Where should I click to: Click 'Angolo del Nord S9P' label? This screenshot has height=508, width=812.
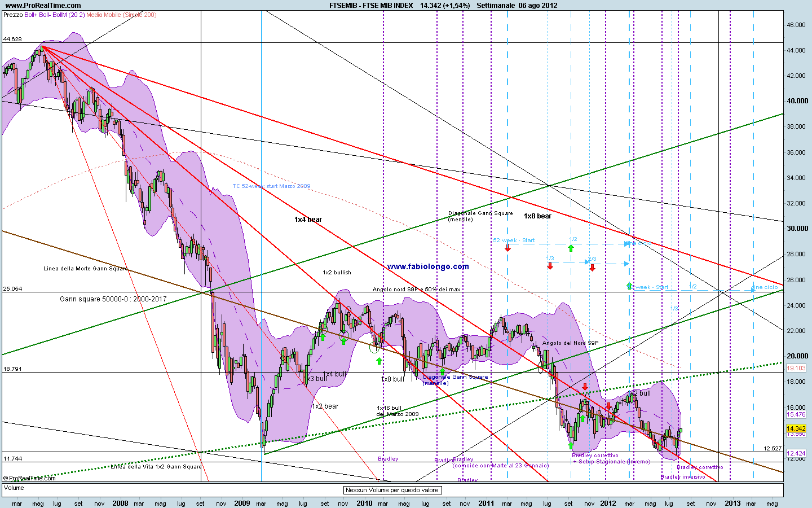(x=570, y=343)
